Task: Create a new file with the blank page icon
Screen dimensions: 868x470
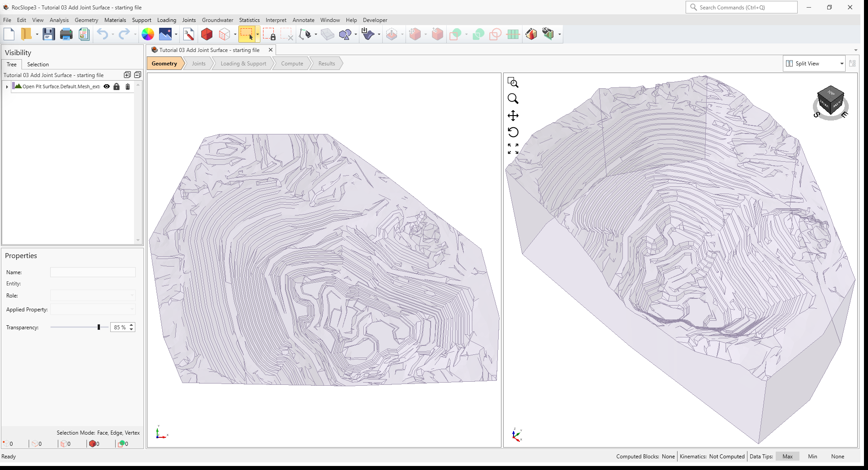Action: pos(9,34)
